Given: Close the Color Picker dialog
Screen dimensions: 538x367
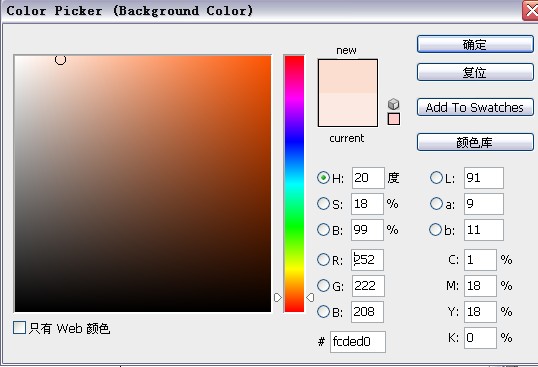Looking at the screenshot, I should tap(530, 11).
